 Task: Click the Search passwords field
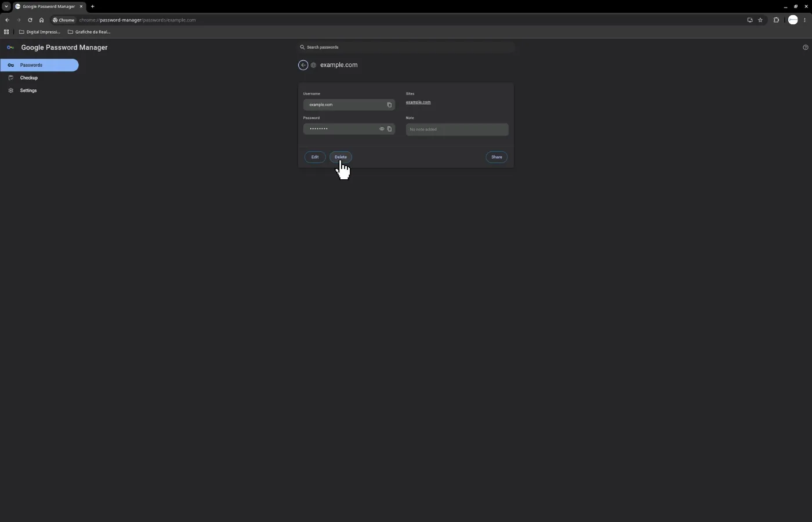pos(406,47)
